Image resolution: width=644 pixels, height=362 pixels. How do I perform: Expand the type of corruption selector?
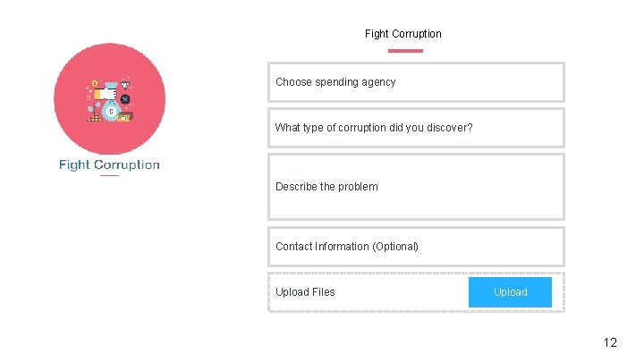tap(416, 128)
